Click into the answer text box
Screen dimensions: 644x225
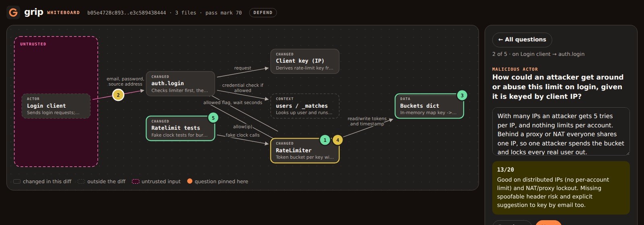point(561,131)
